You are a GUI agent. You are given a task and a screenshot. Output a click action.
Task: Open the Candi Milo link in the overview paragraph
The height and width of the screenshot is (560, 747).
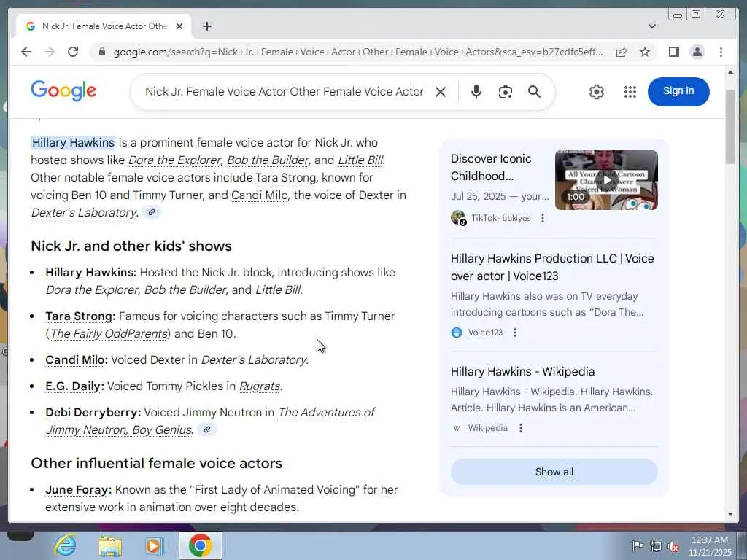259,195
